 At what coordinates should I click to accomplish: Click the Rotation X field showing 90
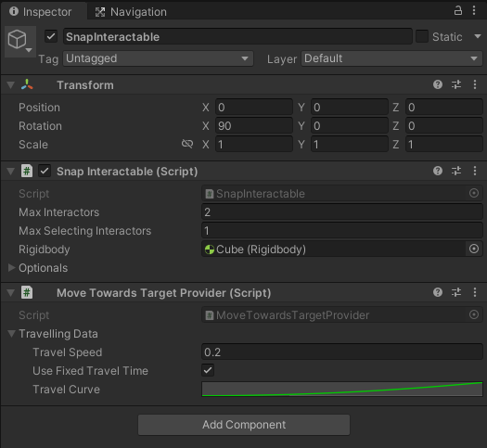pyautogui.click(x=254, y=126)
